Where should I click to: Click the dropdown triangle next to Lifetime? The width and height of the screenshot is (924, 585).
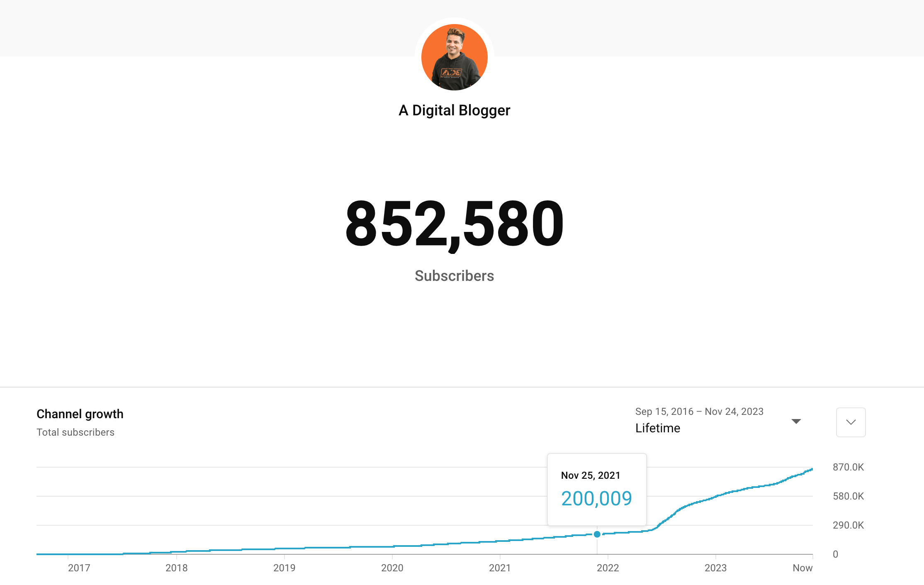(x=796, y=421)
